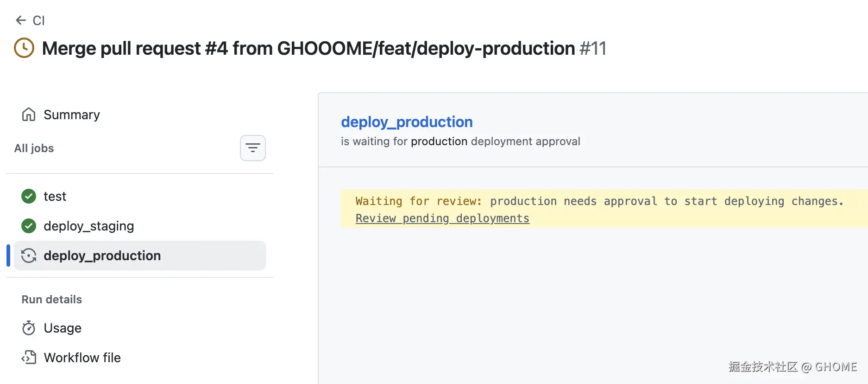The height and width of the screenshot is (384, 868).
Task: Click the file code icon by Workflow file
Action: click(29, 358)
